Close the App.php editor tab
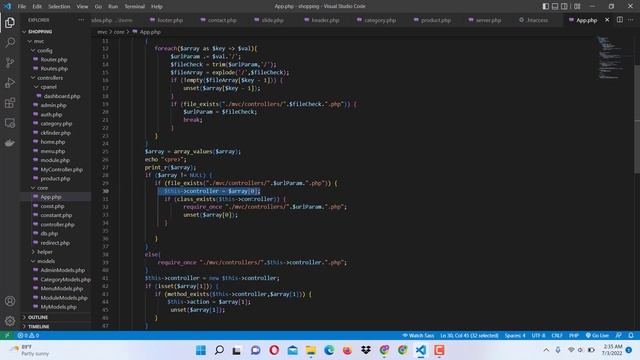This screenshot has width=640, height=360. click(607, 20)
